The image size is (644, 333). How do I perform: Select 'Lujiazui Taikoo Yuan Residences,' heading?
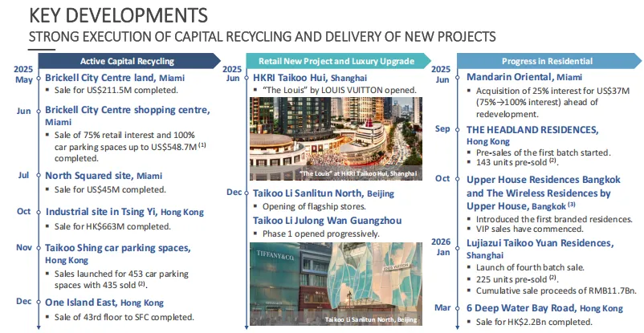pos(540,243)
